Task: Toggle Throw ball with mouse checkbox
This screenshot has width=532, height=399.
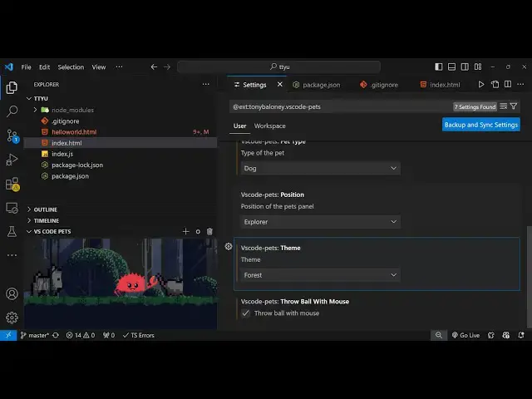Action: click(x=246, y=313)
